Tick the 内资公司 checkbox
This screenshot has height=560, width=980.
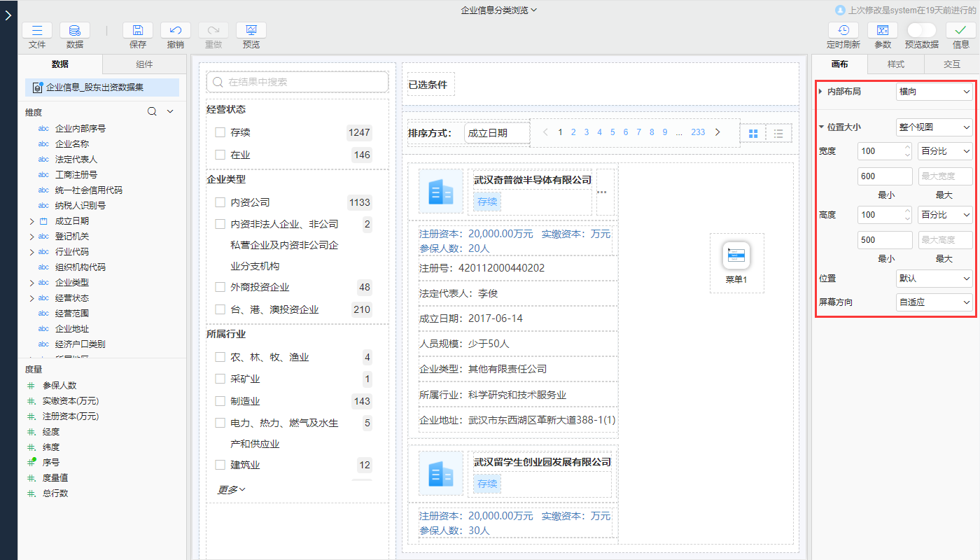[220, 203]
